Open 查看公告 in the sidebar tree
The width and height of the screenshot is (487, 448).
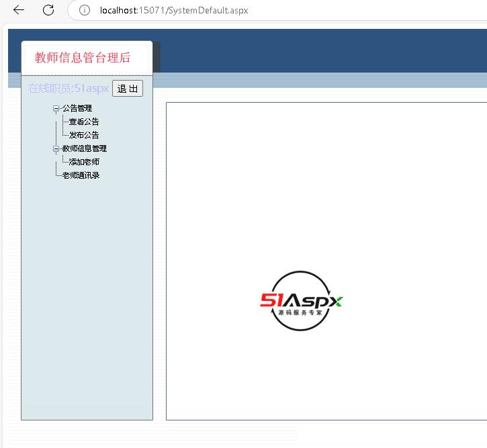(x=84, y=122)
